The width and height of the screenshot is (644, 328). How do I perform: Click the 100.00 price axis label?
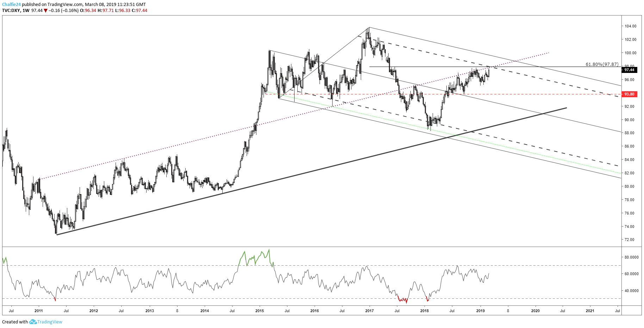click(x=630, y=53)
